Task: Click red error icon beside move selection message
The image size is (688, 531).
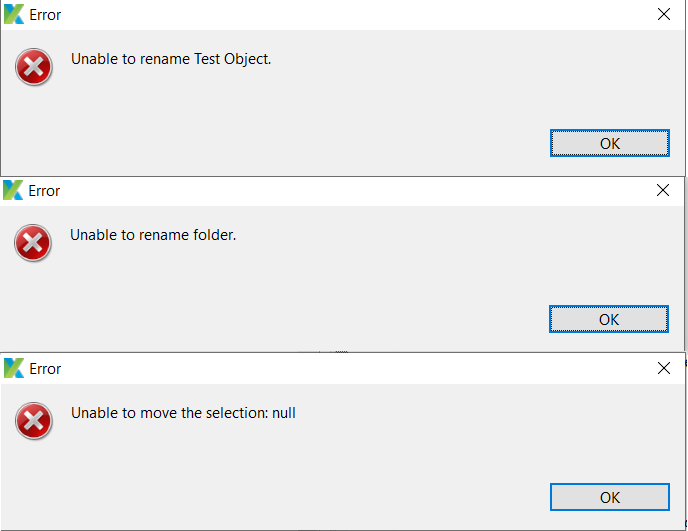Action: click(x=34, y=421)
